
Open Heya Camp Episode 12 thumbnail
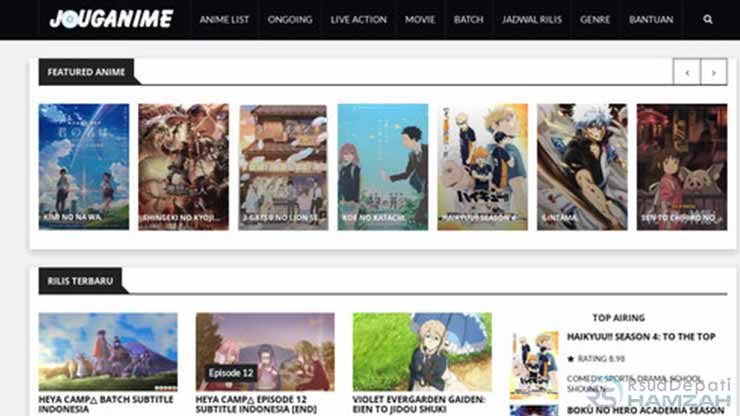265,352
